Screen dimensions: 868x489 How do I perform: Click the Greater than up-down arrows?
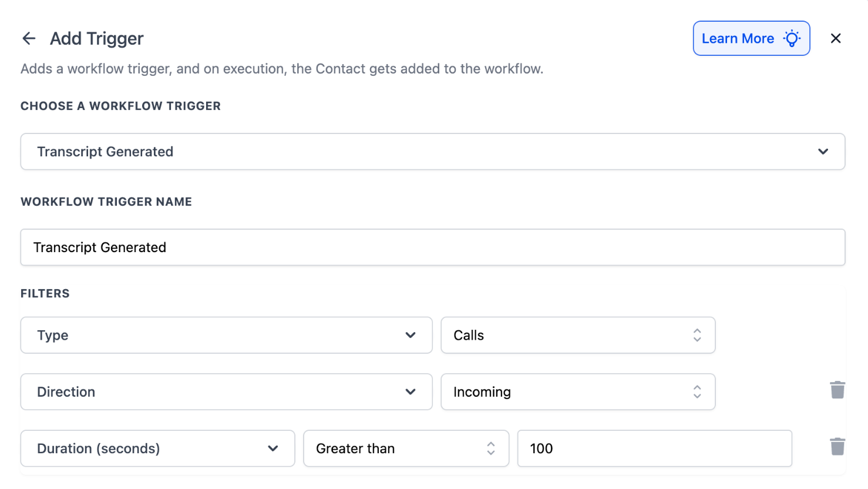(x=491, y=448)
